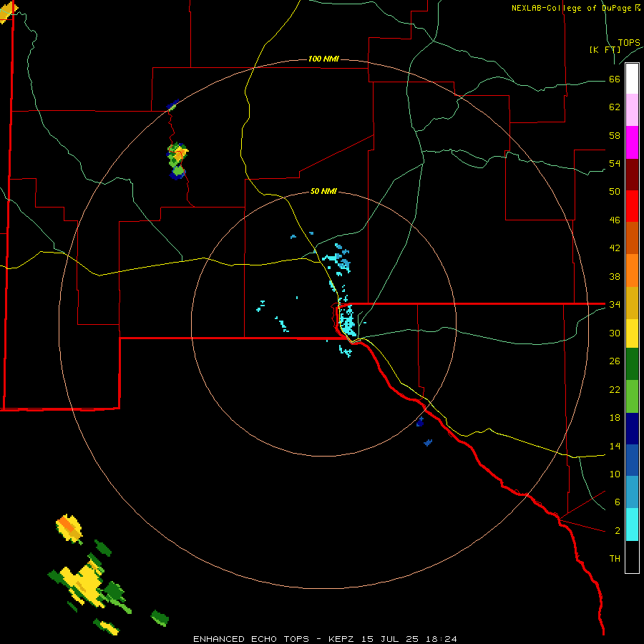
Task: Click the bright red legend swatch
Action: (x=632, y=206)
